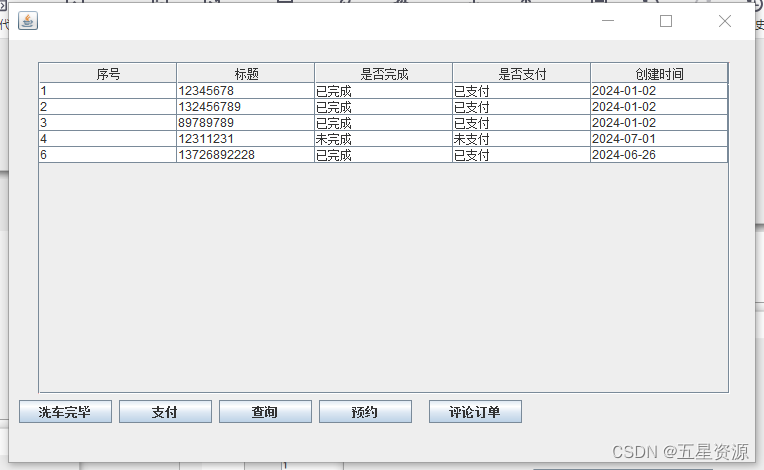Select the 标题 column header

point(246,73)
